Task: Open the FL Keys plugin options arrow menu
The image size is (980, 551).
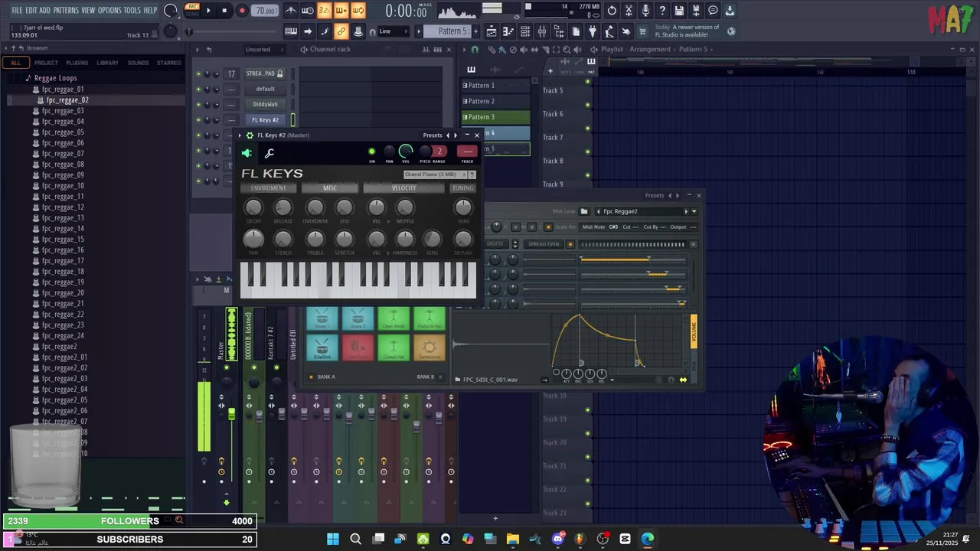Action: point(239,135)
